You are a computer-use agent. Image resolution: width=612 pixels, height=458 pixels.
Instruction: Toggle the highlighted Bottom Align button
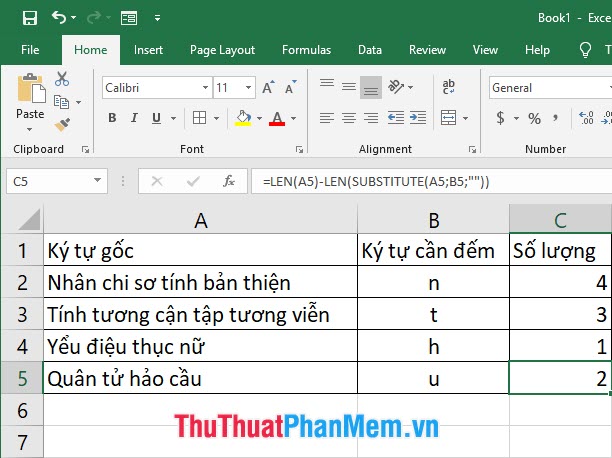point(371,87)
